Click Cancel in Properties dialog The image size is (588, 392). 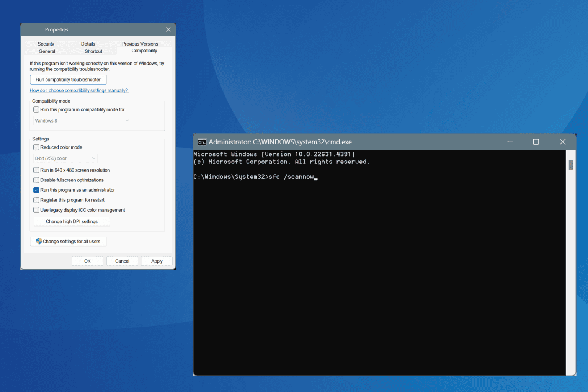pos(122,261)
